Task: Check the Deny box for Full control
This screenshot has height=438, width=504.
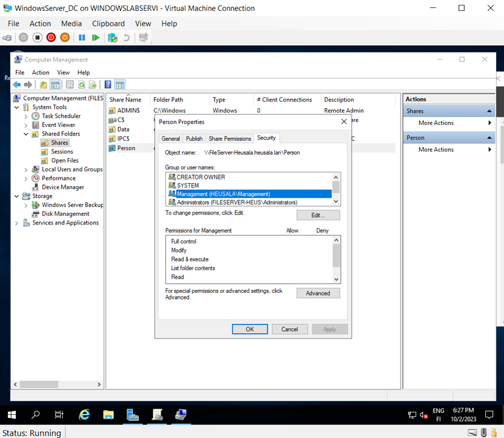Action: (323, 240)
